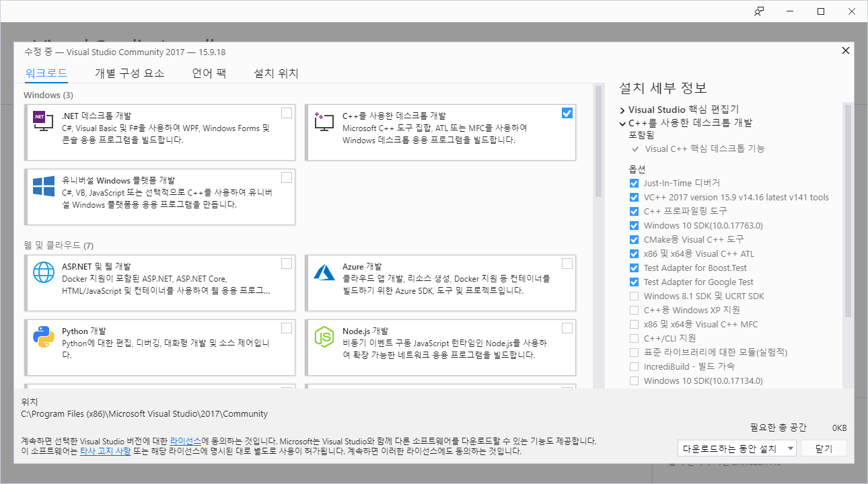Click the 설치 세부 정보 heading
This screenshot has height=484, width=868.
(663, 88)
